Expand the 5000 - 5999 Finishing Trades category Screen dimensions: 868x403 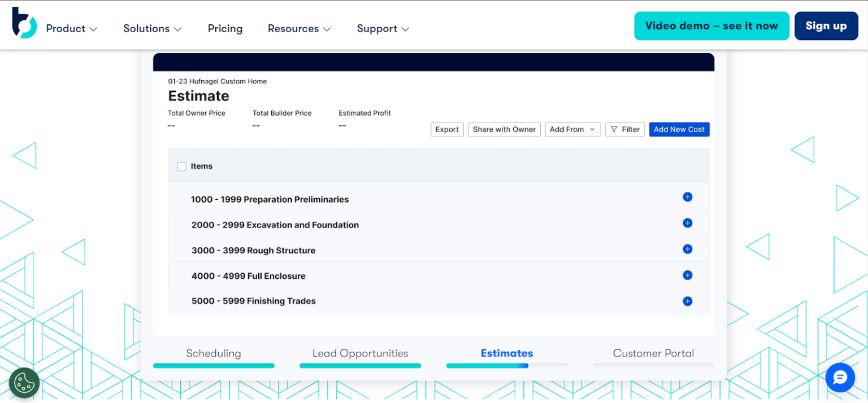click(687, 301)
